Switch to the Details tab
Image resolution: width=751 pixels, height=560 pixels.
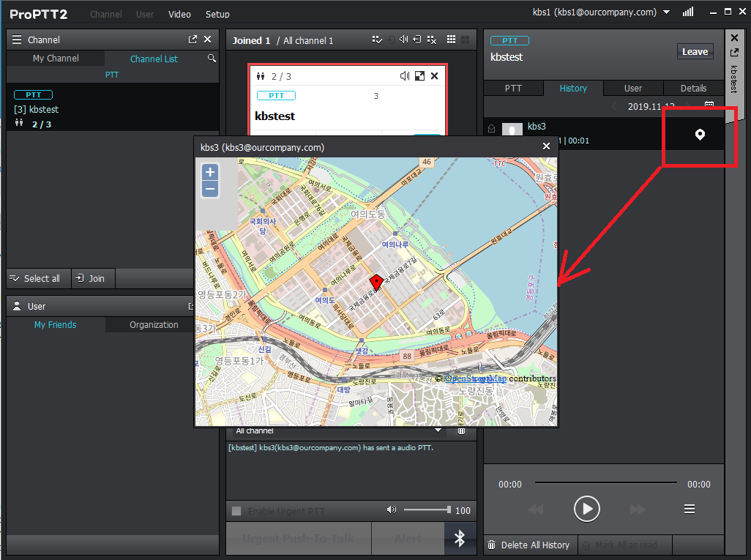[x=693, y=88]
